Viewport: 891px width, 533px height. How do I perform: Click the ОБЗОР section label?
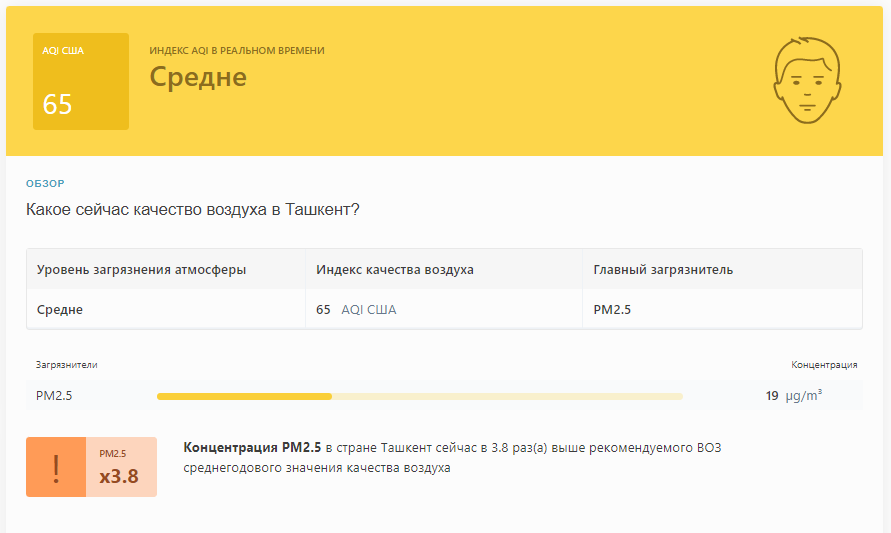[x=45, y=184]
